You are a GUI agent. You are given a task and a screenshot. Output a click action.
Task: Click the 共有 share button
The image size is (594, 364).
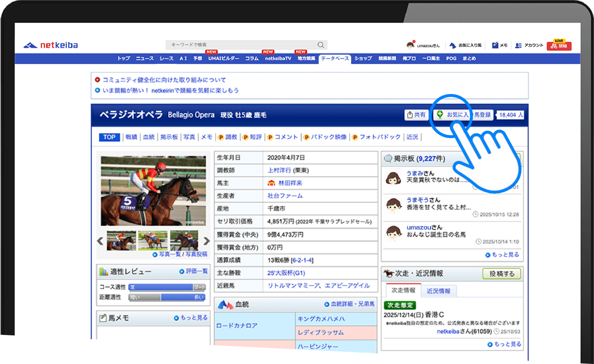416,115
